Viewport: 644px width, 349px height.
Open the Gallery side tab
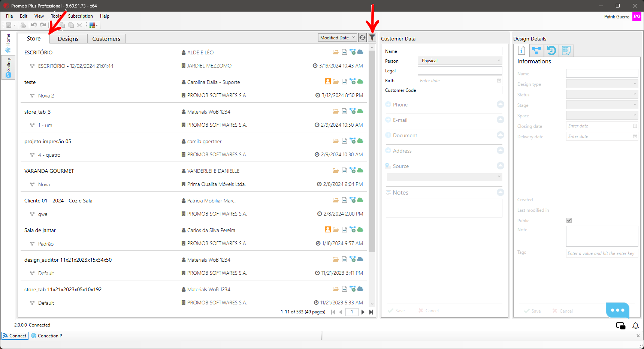tap(8, 68)
